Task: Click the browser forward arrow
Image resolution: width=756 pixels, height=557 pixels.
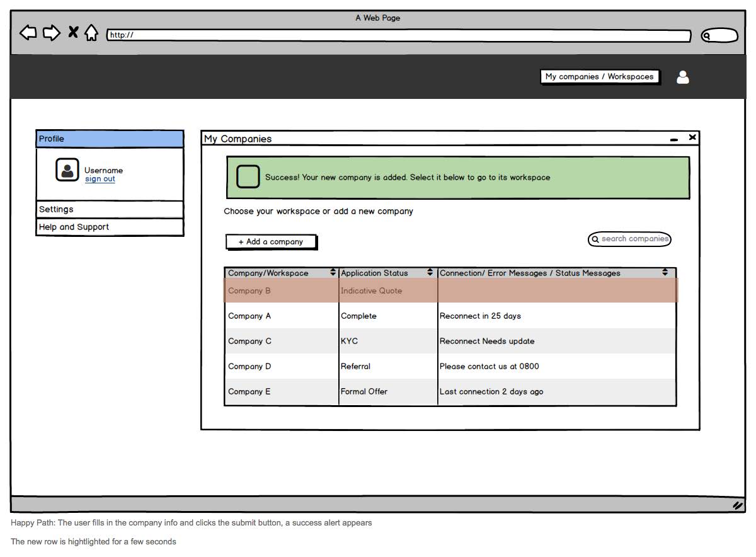Action: tap(52, 33)
